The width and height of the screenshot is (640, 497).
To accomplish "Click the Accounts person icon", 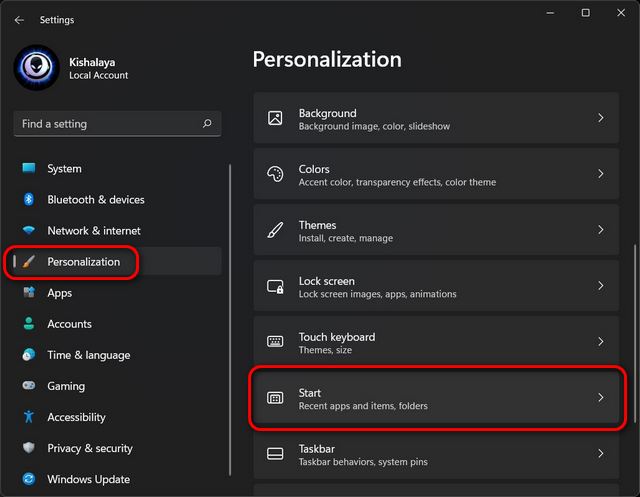I will (x=29, y=323).
